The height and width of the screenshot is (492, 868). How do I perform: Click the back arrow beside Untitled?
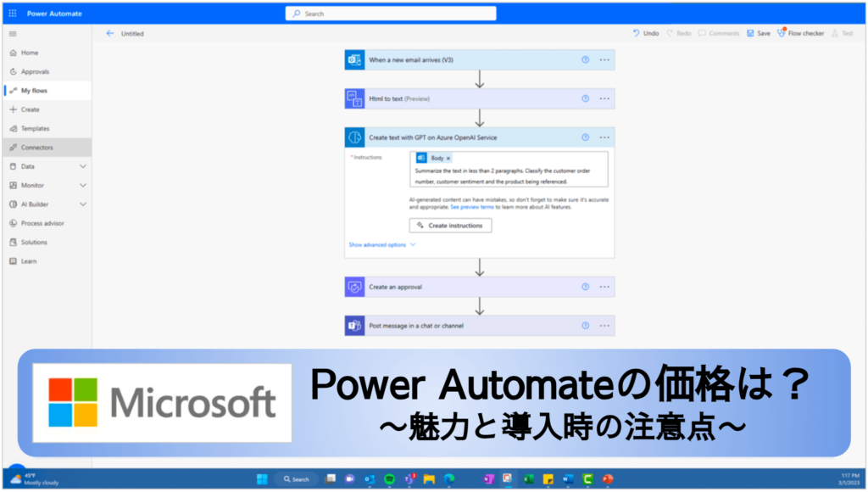pyautogui.click(x=110, y=33)
